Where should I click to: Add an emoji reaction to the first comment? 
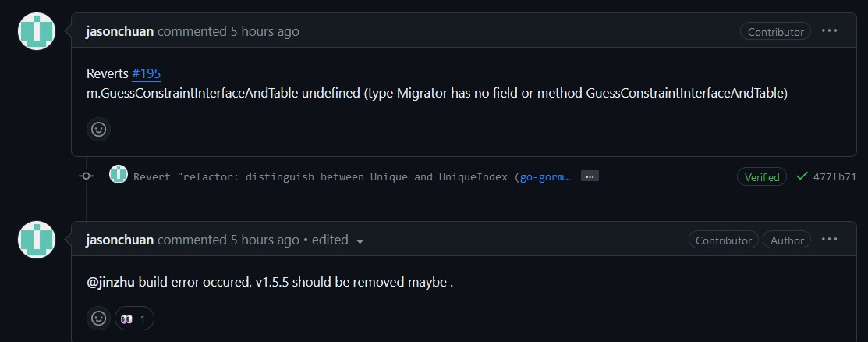pos(98,130)
